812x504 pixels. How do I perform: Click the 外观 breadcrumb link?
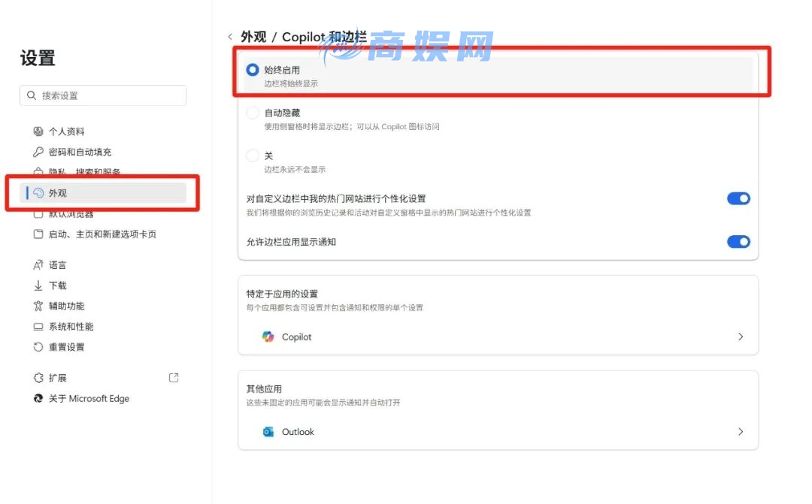click(253, 37)
